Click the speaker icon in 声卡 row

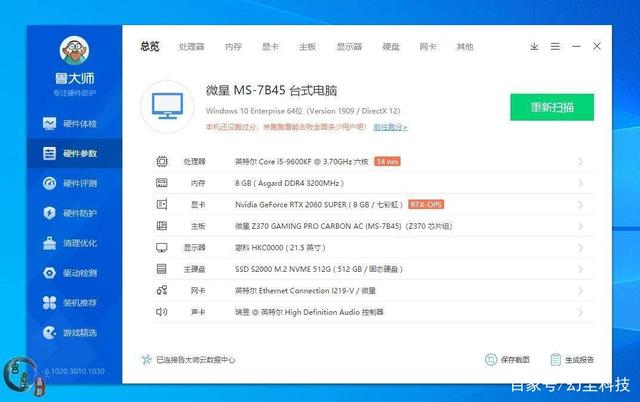[162, 312]
